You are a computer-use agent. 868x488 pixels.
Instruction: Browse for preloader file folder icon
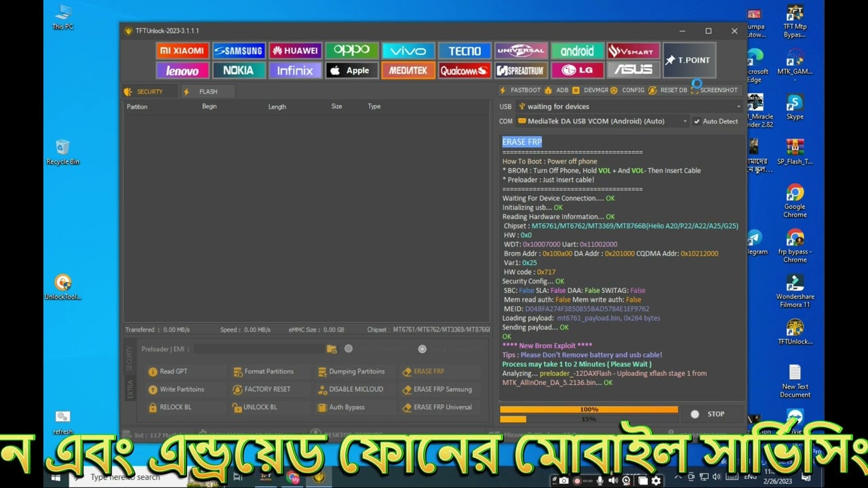point(332,349)
